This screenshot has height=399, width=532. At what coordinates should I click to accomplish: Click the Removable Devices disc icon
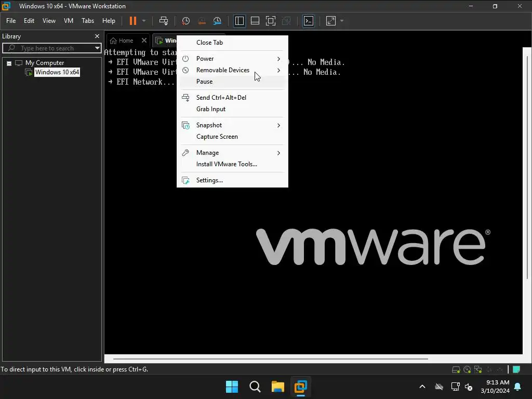[x=185, y=70]
